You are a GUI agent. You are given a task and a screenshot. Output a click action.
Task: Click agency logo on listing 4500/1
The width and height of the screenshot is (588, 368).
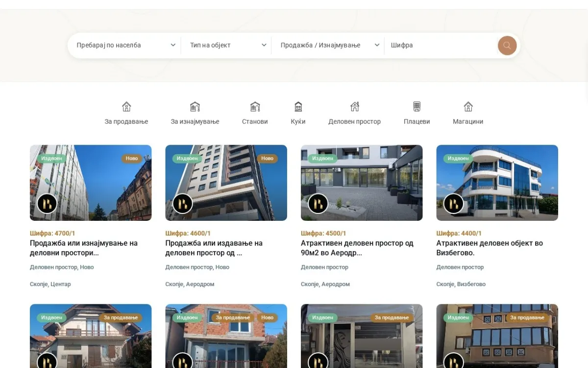tap(318, 204)
